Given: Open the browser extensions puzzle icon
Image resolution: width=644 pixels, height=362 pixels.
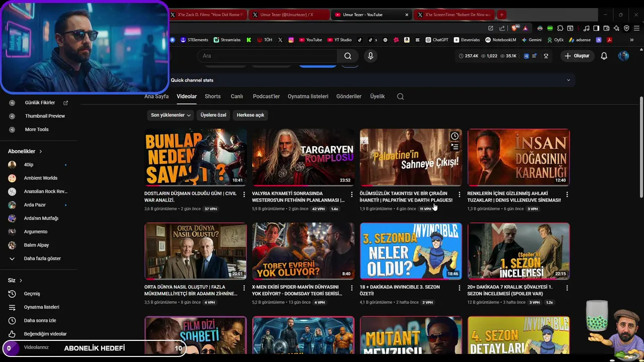Looking at the screenshot, I should [560, 29].
